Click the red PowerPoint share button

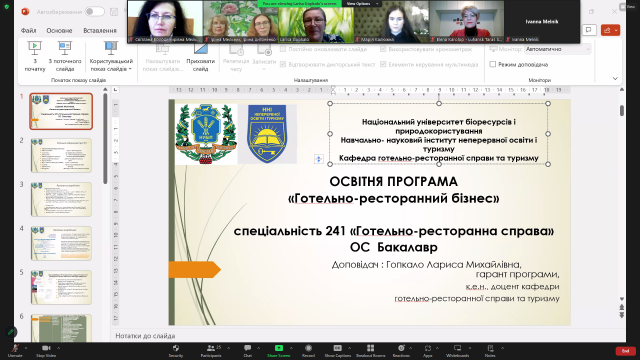coord(610,30)
